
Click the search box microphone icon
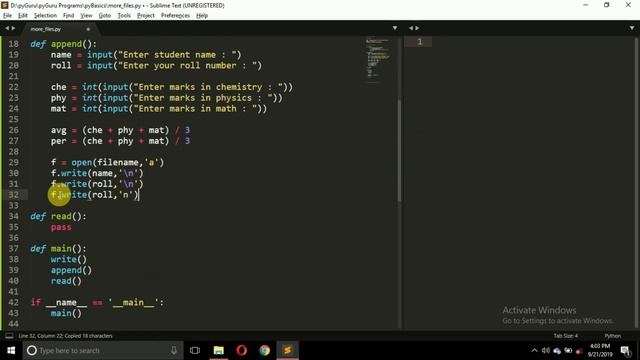pos(174,350)
